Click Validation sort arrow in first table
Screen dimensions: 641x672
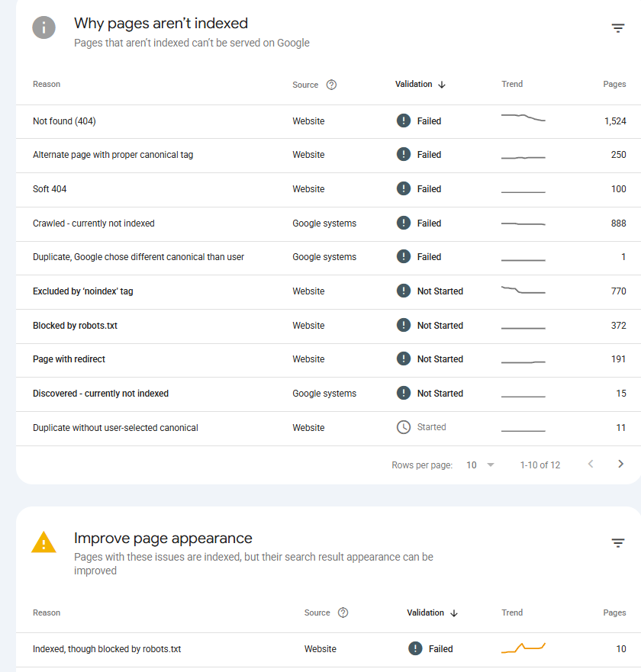tap(442, 85)
